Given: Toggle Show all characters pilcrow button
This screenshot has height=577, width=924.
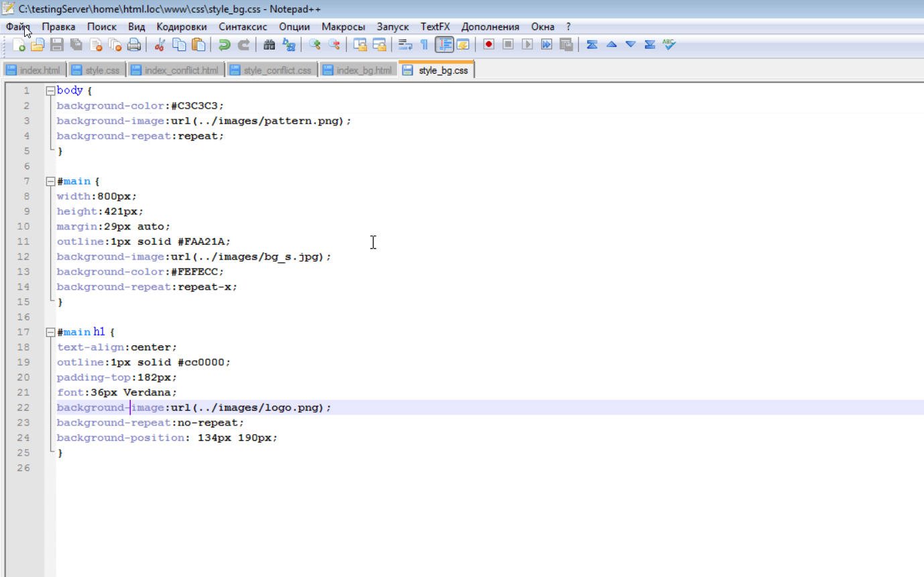Looking at the screenshot, I should click(424, 45).
